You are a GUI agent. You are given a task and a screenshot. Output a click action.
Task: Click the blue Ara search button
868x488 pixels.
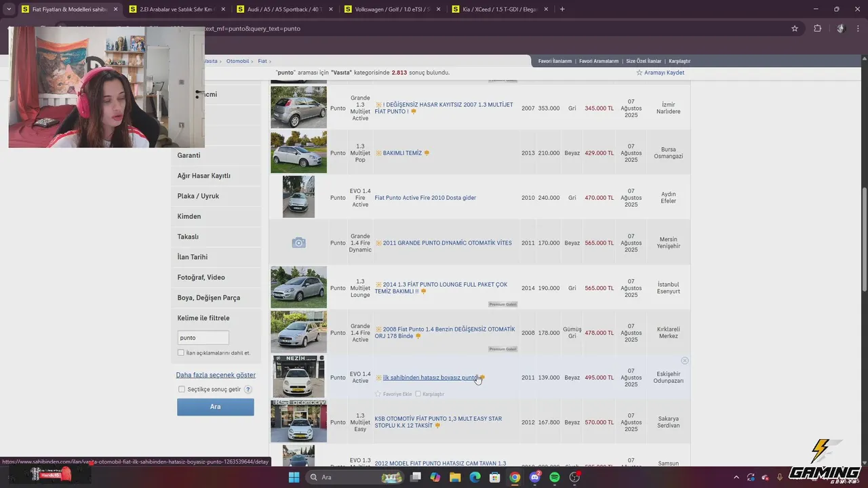[216, 407]
